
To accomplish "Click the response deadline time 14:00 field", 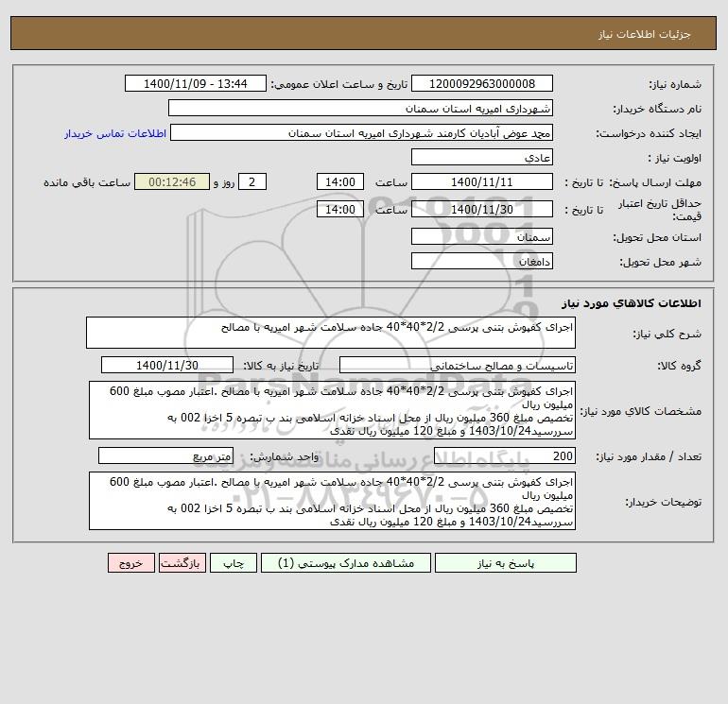I will (x=339, y=182).
